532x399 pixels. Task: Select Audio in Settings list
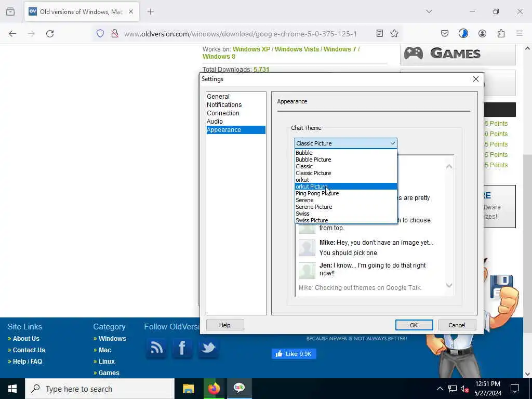236,122
